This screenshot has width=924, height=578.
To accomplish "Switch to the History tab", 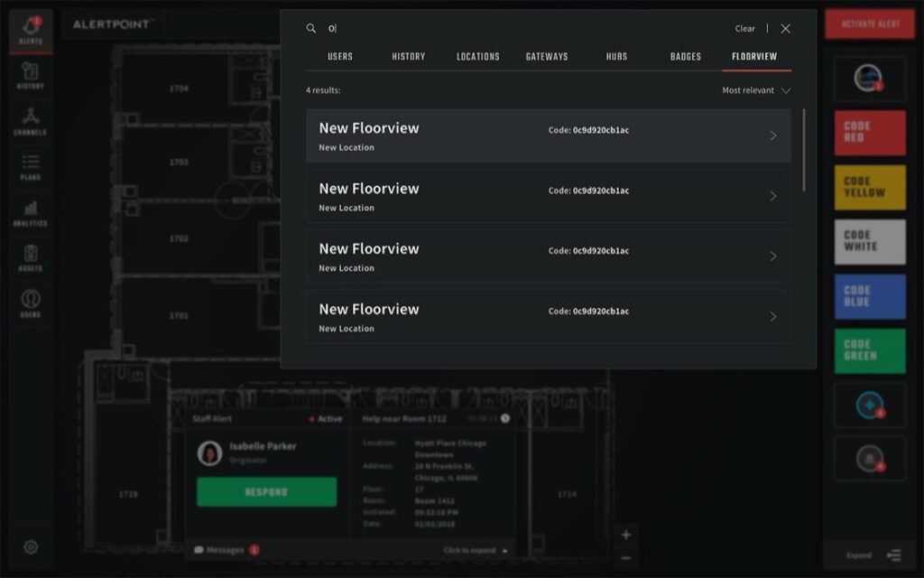I will pyautogui.click(x=409, y=57).
